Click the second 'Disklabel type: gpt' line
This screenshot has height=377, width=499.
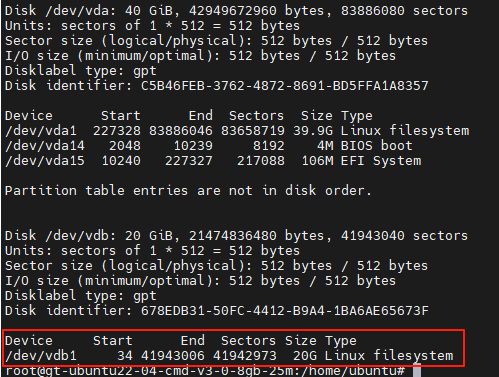point(80,296)
